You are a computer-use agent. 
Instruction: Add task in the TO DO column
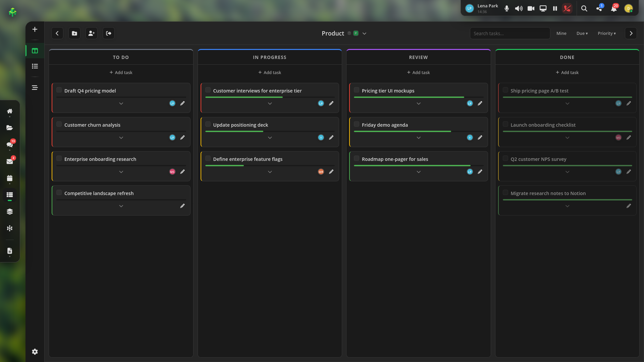point(121,72)
